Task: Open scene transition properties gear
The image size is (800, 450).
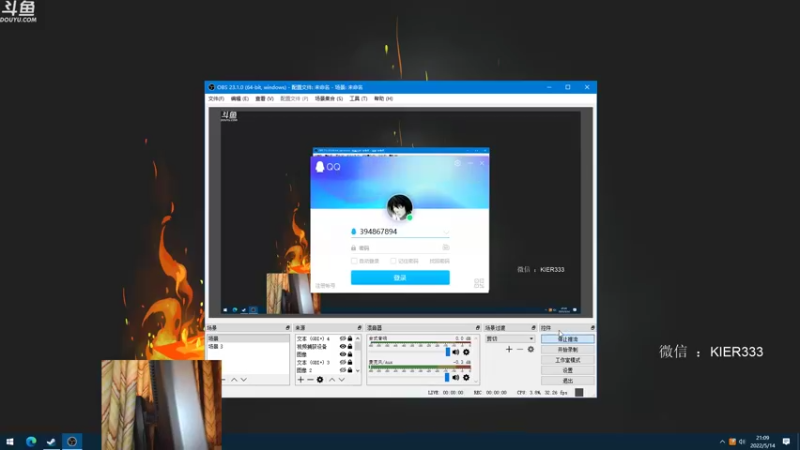Action: [x=531, y=349]
